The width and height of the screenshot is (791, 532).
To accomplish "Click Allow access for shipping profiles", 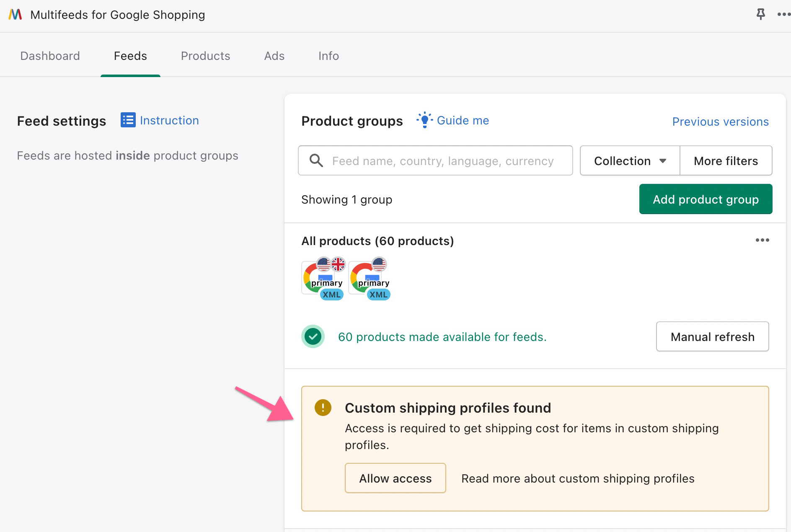I will click(395, 478).
